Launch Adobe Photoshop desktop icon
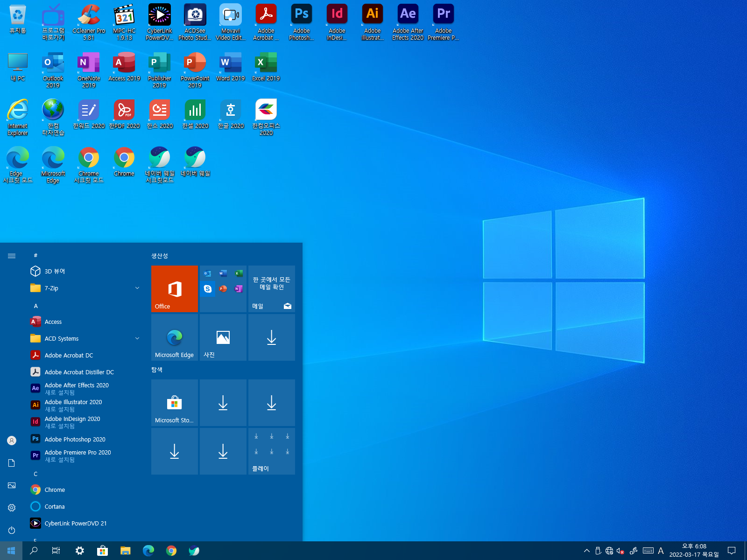747x560 pixels. click(302, 22)
